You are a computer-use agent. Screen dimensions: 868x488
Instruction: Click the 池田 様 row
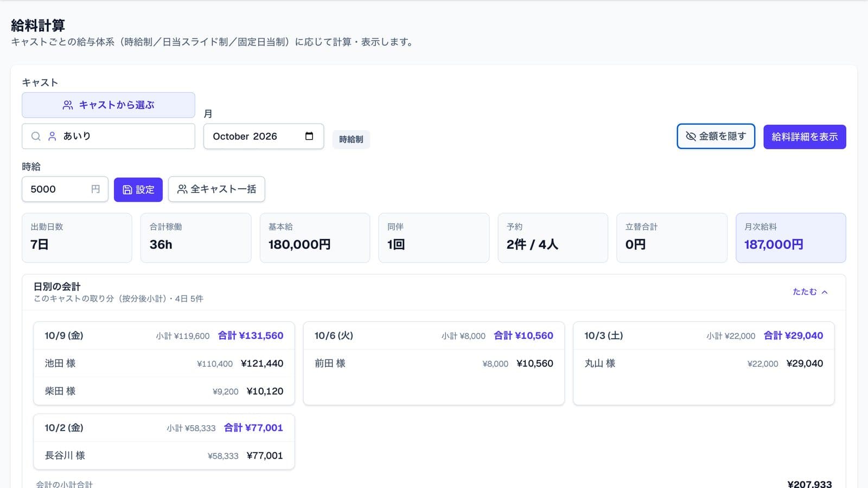[x=164, y=363]
